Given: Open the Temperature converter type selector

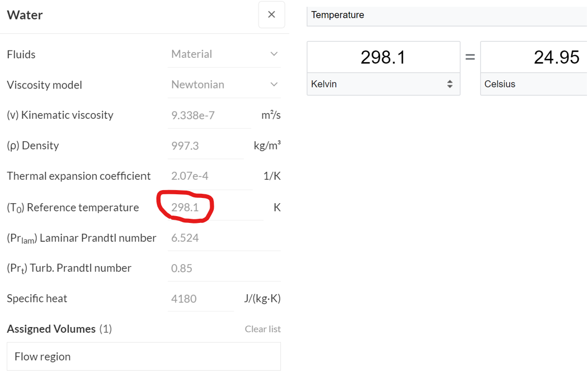Looking at the screenshot, I should click(447, 15).
